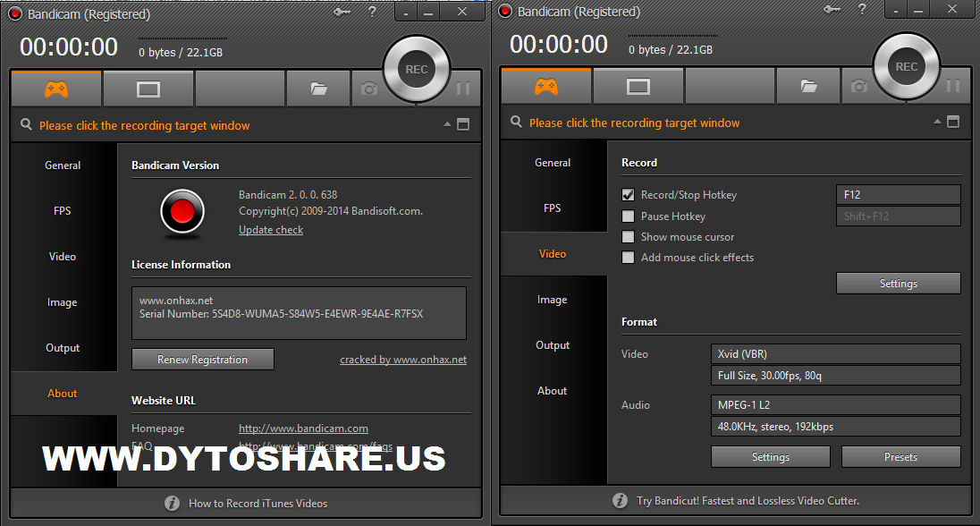Click search magnifier icon in left window
980x526 pixels.
[26, 124]
